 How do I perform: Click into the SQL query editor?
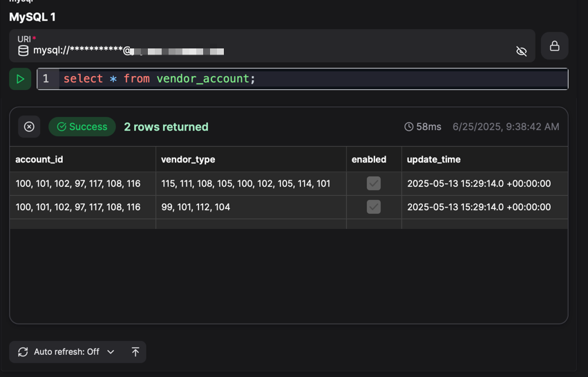pyautogui.click(x=345, y=79)
